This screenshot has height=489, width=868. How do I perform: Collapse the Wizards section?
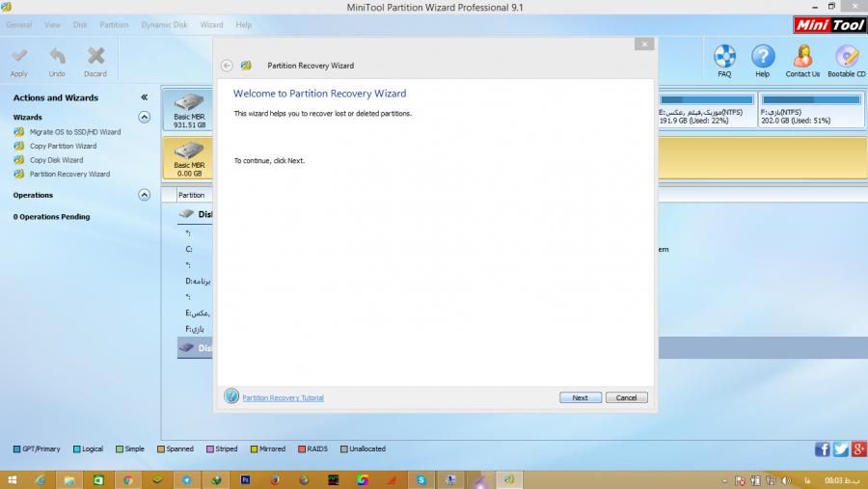(x=145, y=117)
